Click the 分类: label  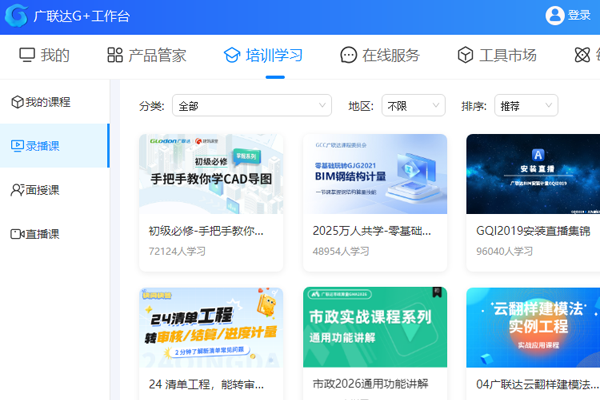tap(152, 106)
